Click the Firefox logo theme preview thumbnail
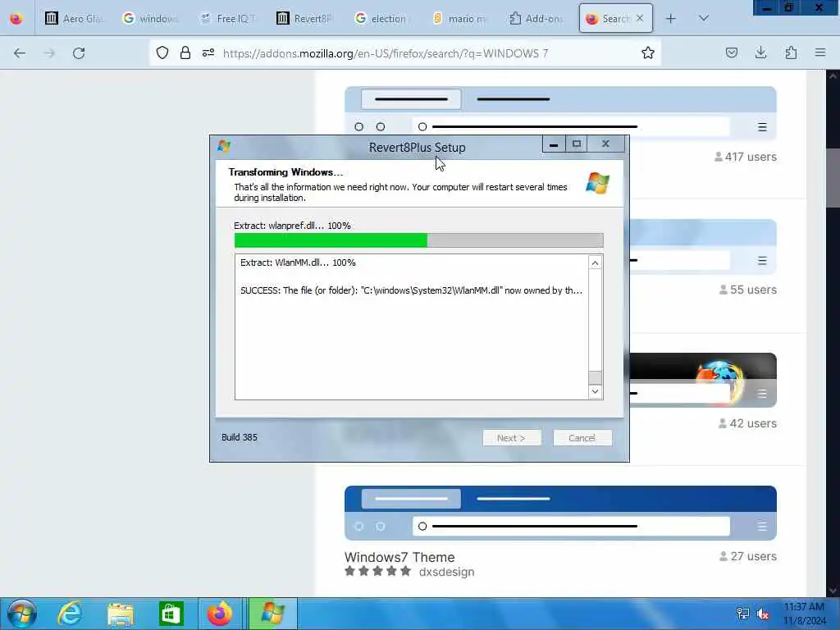 tap(703, 380)
